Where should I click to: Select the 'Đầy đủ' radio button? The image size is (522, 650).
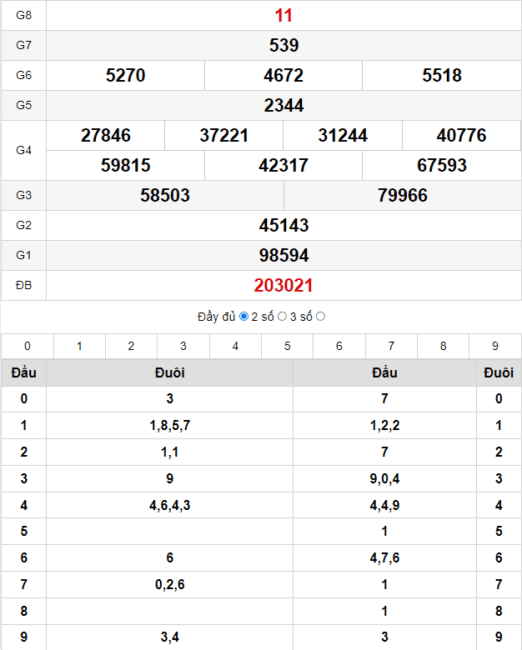pos(244,317)
